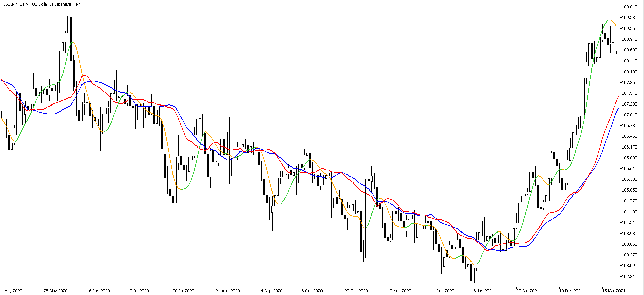Viewport: 644px width, 295px height.
Task: Pick the 107.570 price level label
Action: (x=629, y=93)
